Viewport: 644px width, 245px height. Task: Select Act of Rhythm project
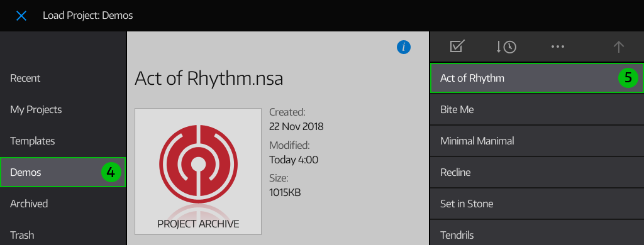(537, 78)
